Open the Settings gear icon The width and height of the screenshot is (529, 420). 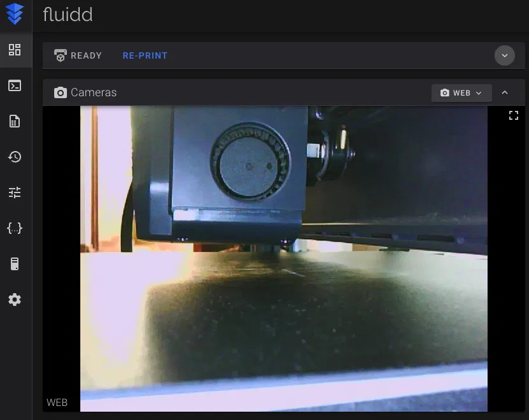click(15, 300)
